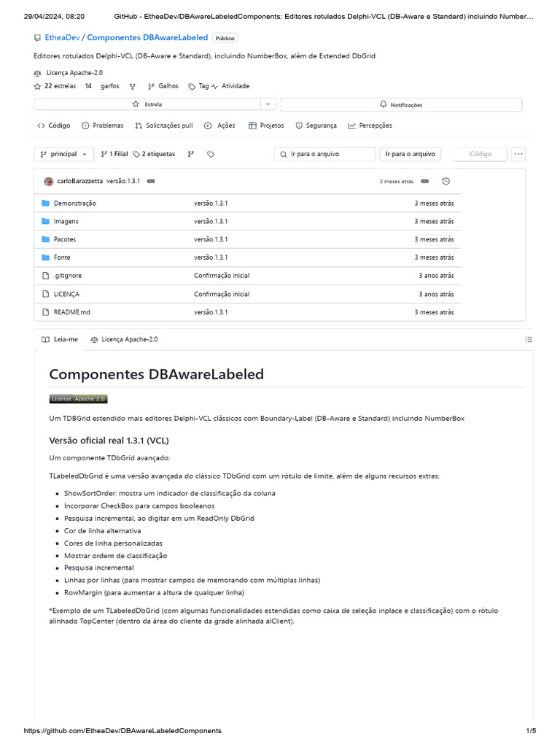Switch to the Ações tab
The height and width of the screenshot is (747, 560).
pos(219,125)
